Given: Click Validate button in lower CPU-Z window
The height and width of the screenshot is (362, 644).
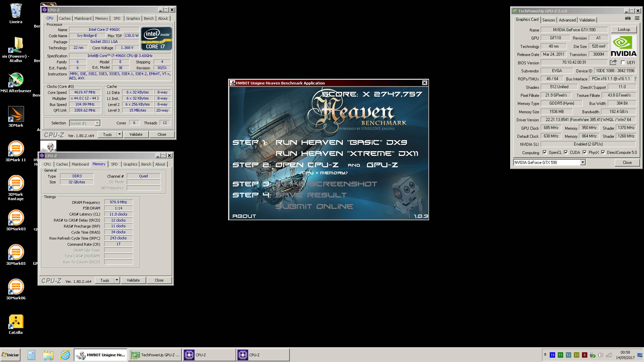Looking at the screenshot, I should click(x=133, y=280).
